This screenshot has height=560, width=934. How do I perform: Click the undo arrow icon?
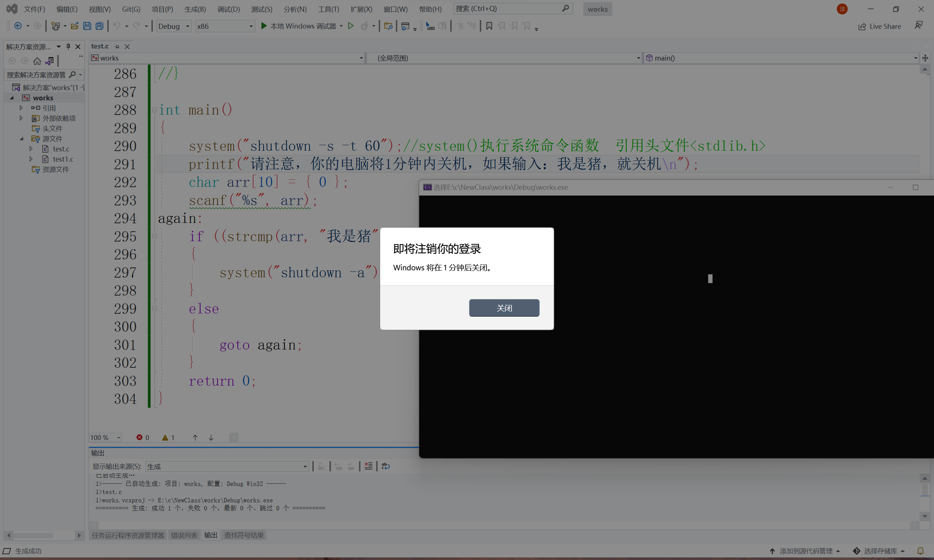click(x=117, y=26)
